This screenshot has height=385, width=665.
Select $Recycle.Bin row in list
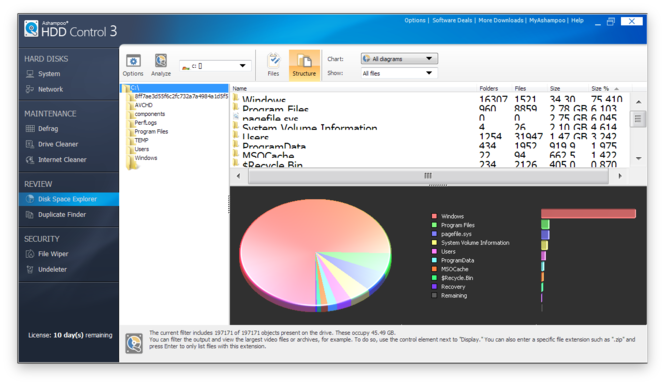click(430, 164)
